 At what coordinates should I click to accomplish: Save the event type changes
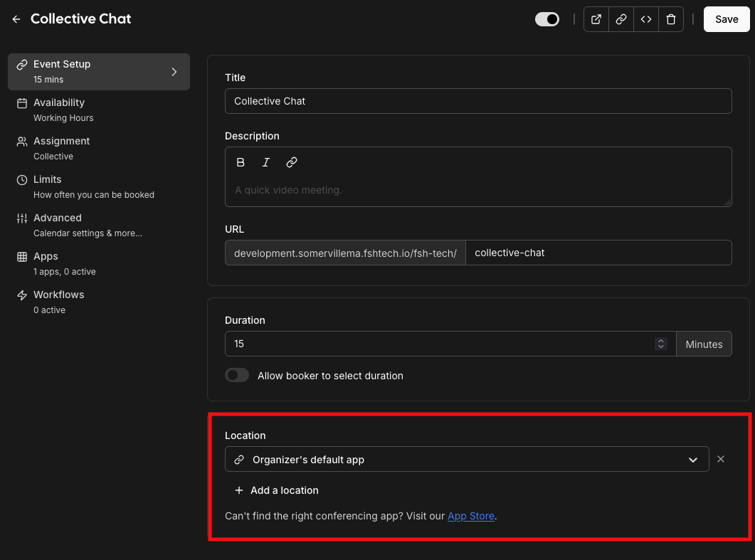727,19
